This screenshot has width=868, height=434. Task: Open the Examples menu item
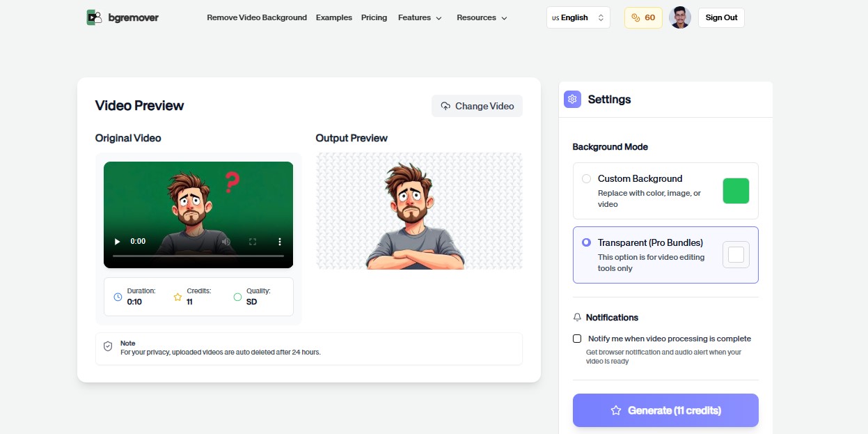tap(334, 17)
